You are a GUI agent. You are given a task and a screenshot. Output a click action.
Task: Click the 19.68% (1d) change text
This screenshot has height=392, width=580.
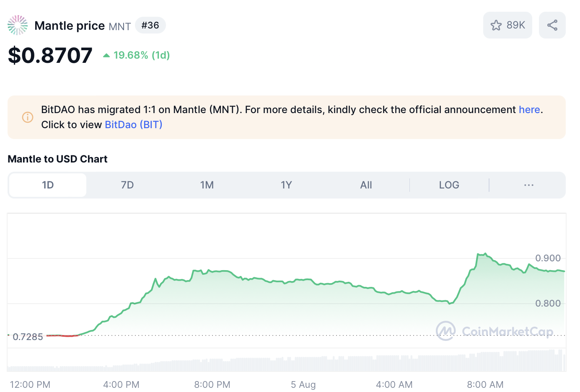(x=142, y=55)
